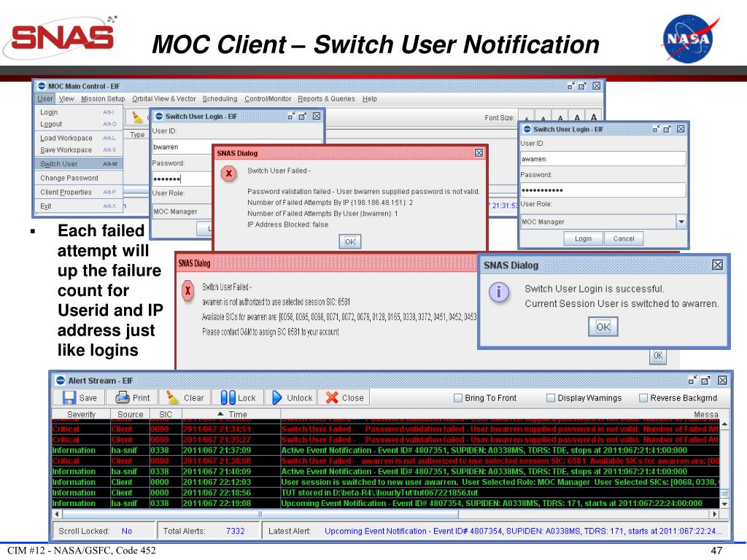Click the Alert Stream title bar icon
The width and height of the screenshot is (747, 560).
61,381
